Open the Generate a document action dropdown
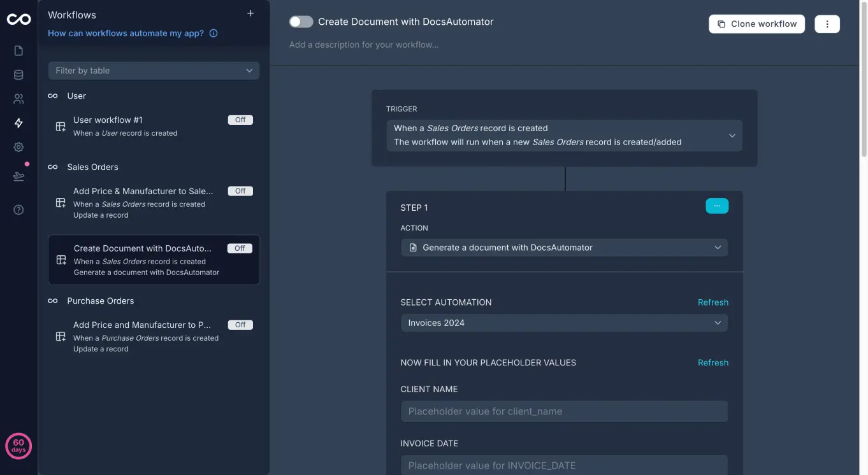 [x=563, y=247]
